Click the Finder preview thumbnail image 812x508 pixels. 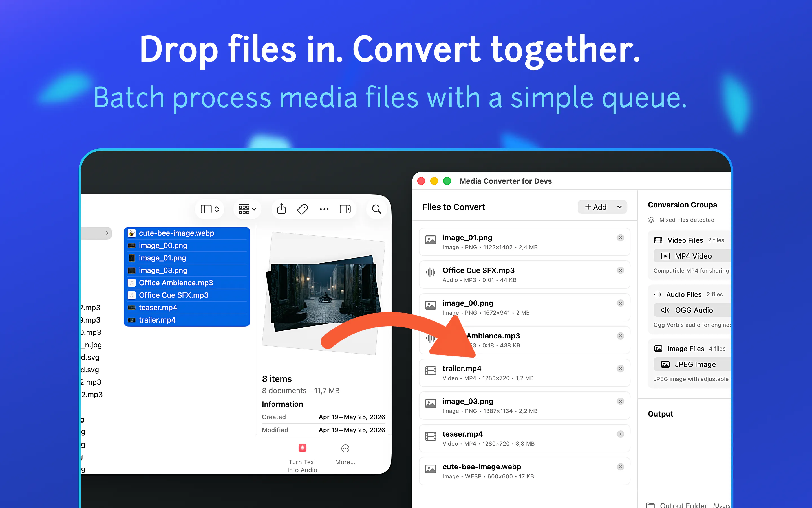click(324, 293)
